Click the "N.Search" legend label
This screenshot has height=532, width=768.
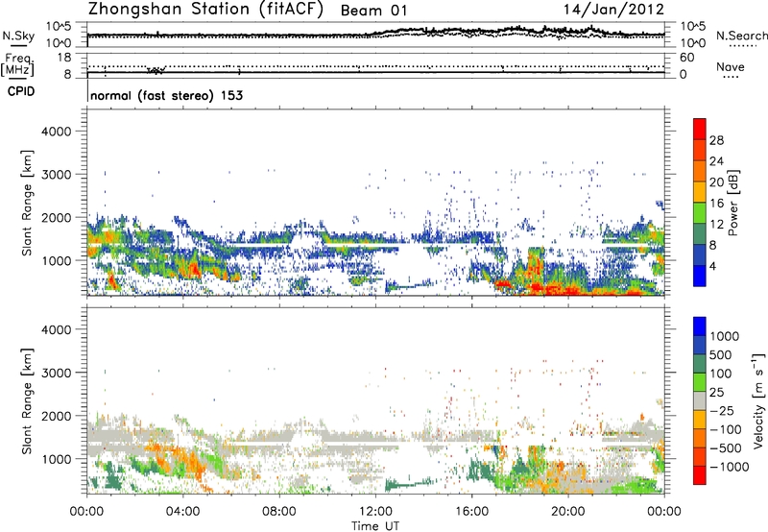click(741, 36)
